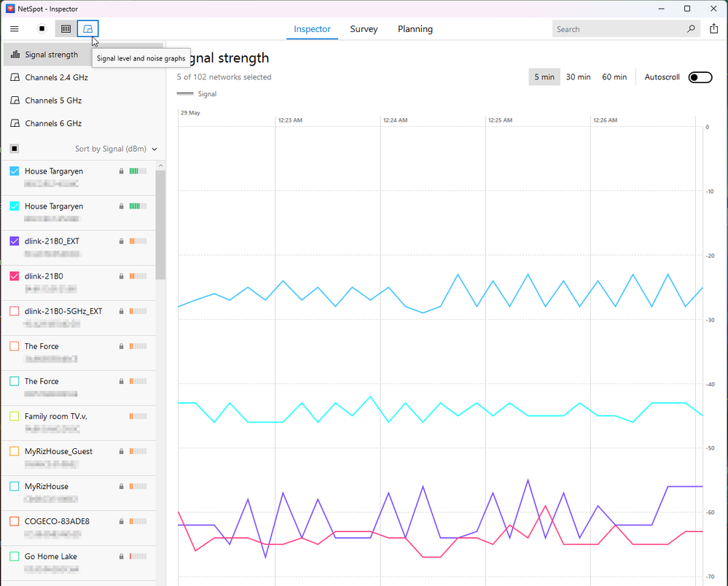Image resolution: width=728 pixels, height=586 pixels.
Task: Select the signal and noise graphs icon
Action: tap(88, 29)
